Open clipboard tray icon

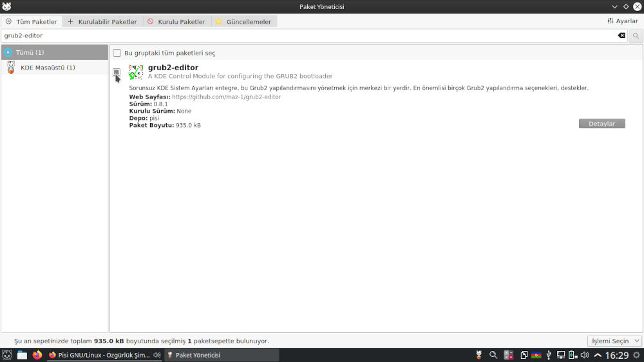click(x=524, y=355)
